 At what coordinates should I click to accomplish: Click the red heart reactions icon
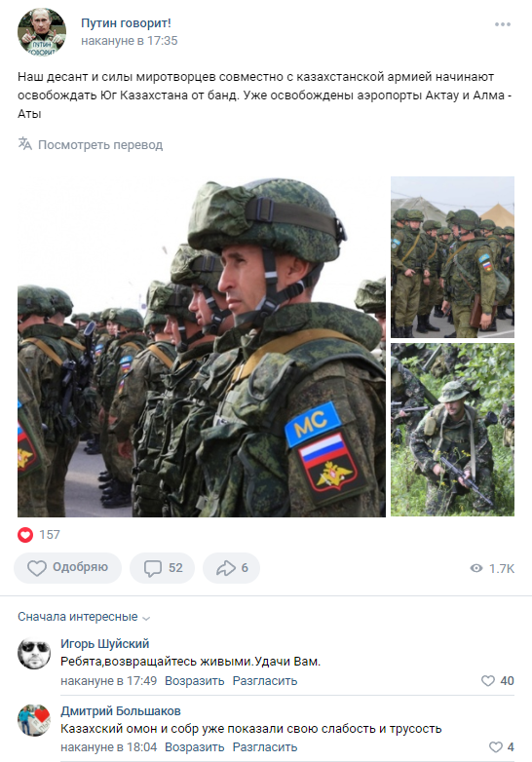[25, 535]
